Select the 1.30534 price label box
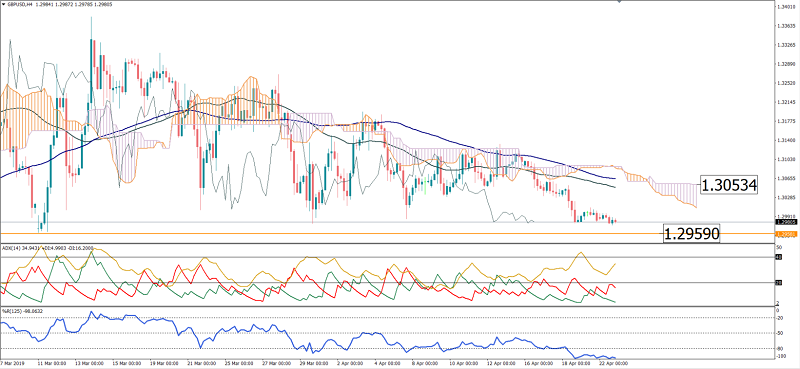Image resolution: width=800 pixels, height=369 pixels. [x=728, y=184]
